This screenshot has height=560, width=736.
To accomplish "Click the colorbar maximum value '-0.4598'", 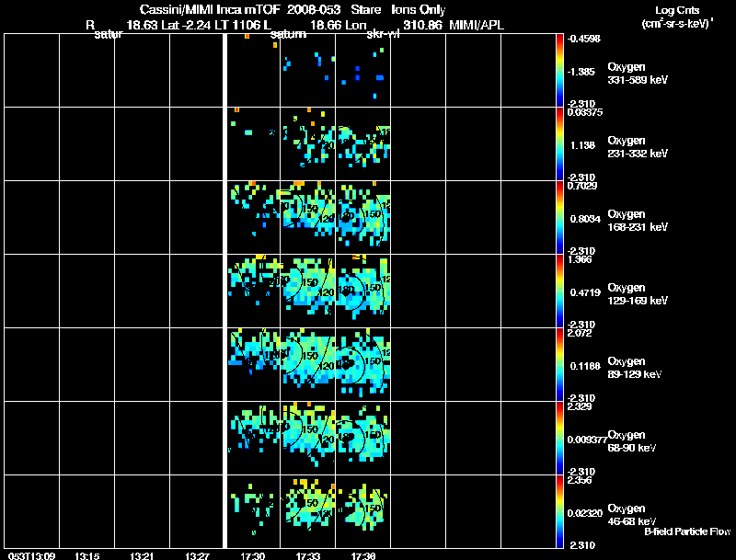I will 584,39.
